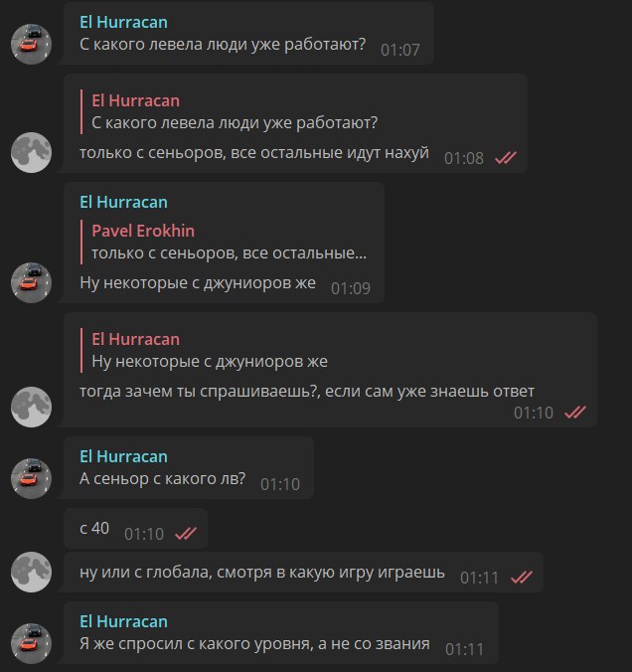Click the moon avatar beside the 01:10 reply
The image size is (632, 672).
pos(31,407)
